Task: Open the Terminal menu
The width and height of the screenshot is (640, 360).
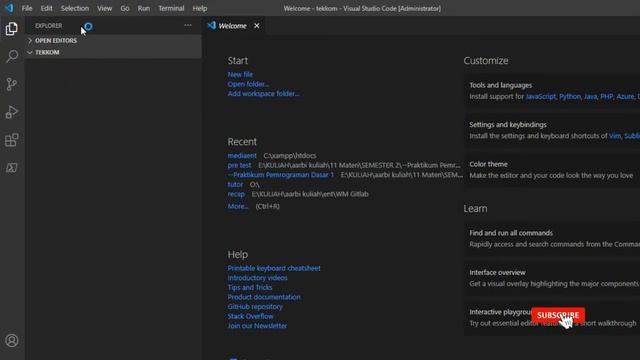Action: tap(171, 8)
